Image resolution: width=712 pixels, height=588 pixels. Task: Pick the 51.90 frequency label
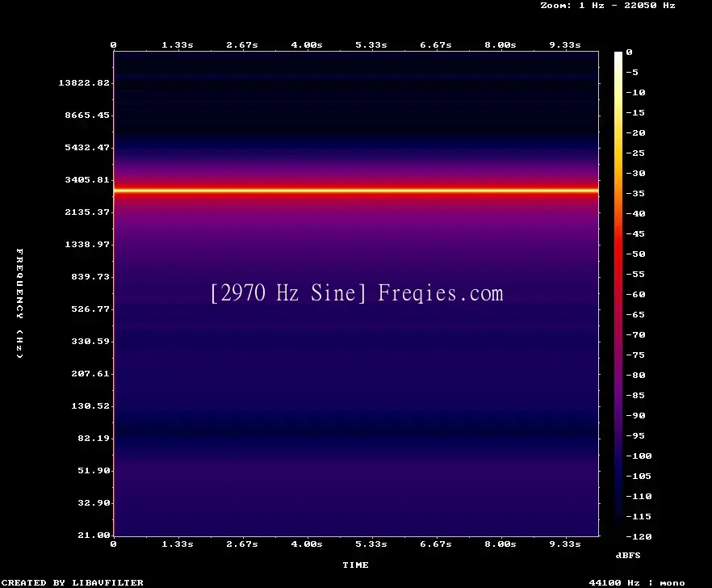pos(94,470)
